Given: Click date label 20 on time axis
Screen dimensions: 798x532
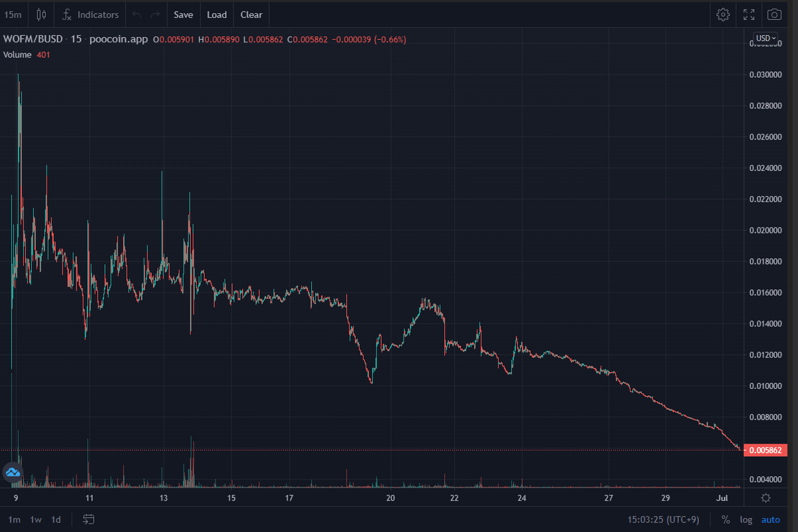Looking at the screenshot, I should pos(390,497).
